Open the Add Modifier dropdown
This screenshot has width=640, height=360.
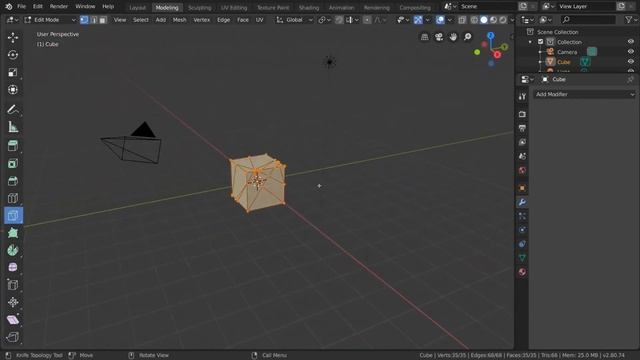(584, 94)
